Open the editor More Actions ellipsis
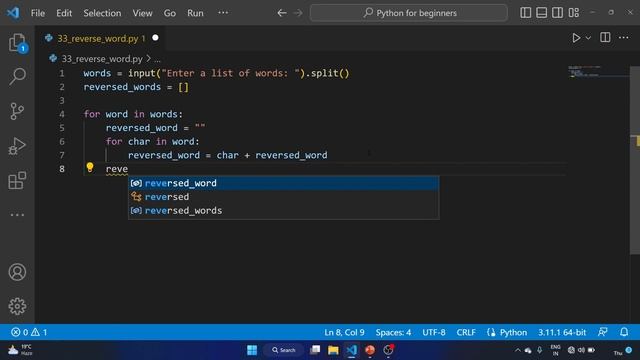This screenshot has height=360, width=640. click(624, 38)
